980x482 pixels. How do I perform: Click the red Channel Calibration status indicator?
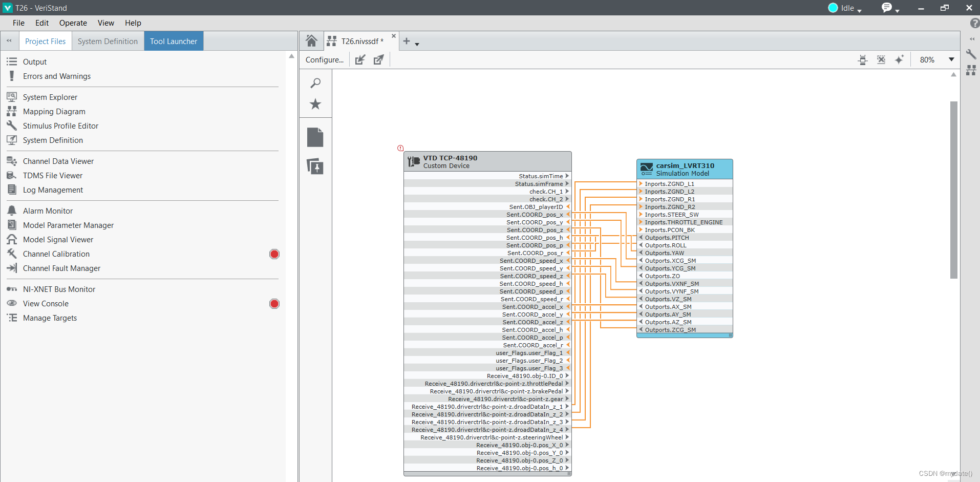pos(274,254)
